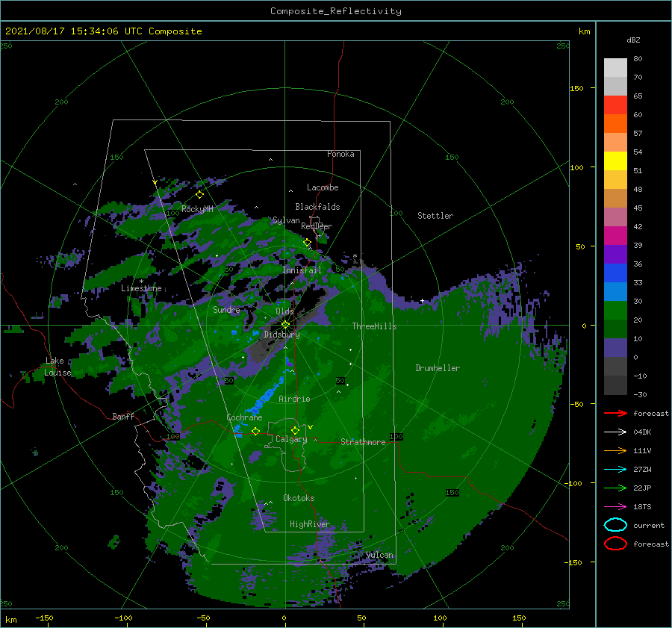Select the white 04DK arrow icon
Viewport: 672px width, 628px height.
615,432
